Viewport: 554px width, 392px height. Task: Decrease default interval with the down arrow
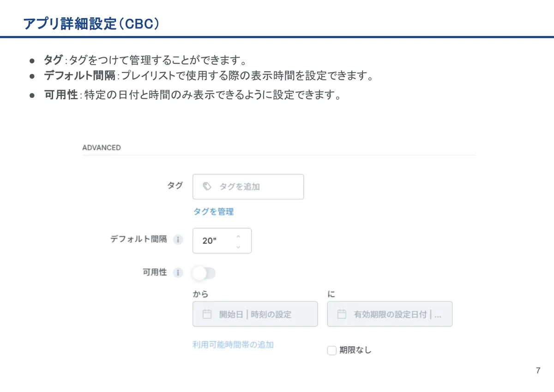click(x=238, y=247)
